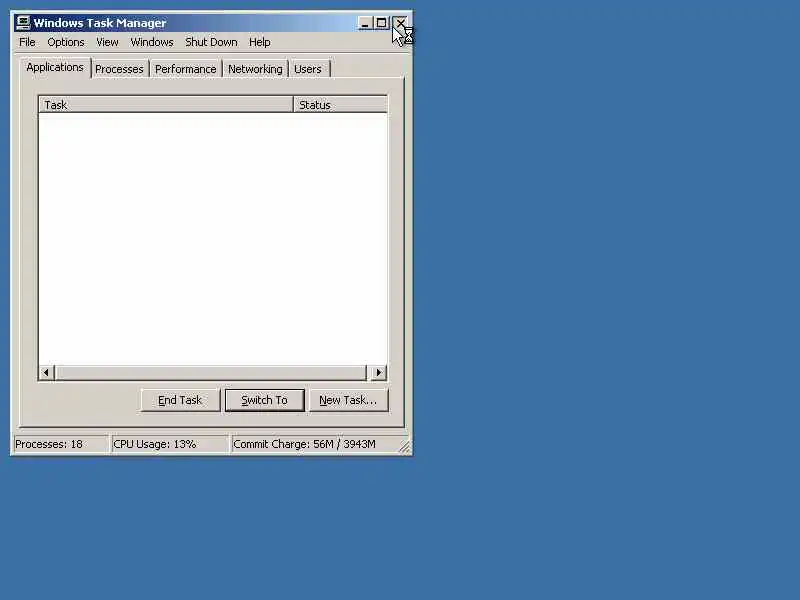Click the 'Processes: 18' status text
Screen dimensions: 800x600
49,444
